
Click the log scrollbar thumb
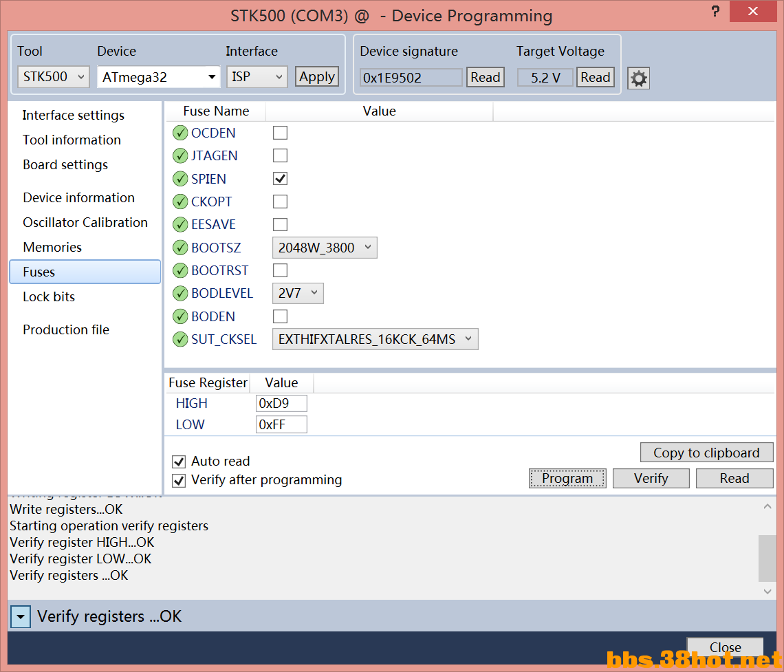767,559
